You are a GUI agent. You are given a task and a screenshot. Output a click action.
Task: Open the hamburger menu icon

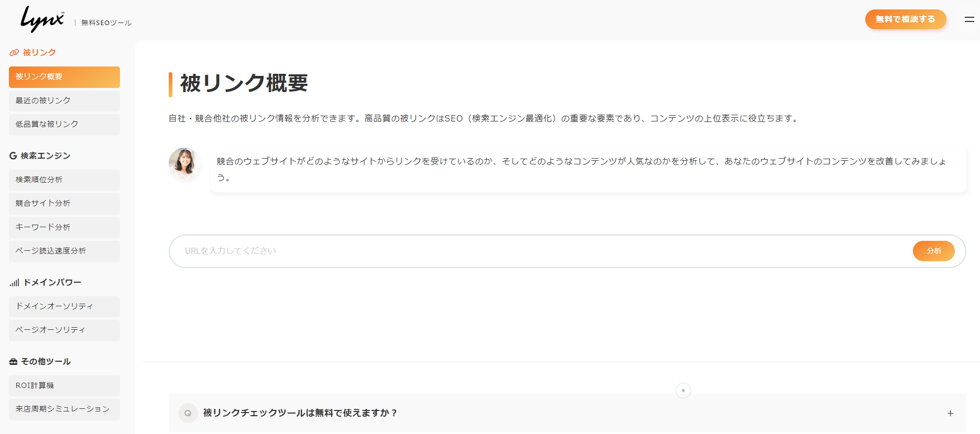click(969, 19)
